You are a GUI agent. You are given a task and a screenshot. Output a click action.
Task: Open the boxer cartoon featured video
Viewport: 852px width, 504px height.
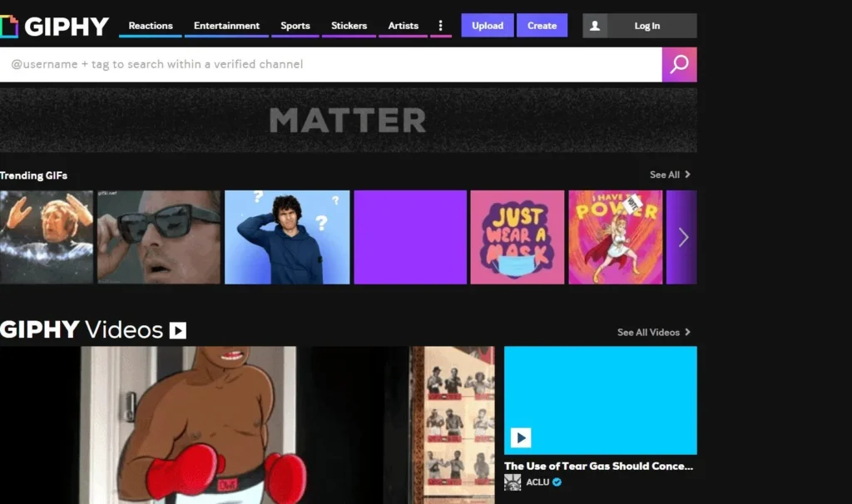point(247,425)
